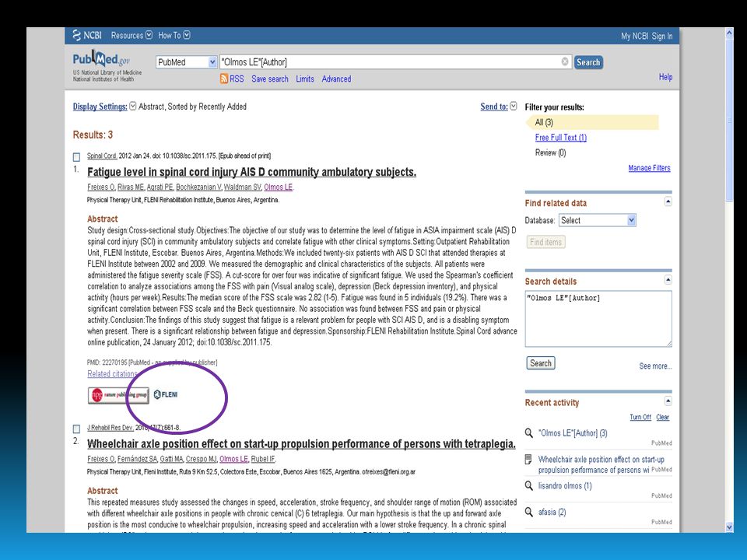The image size is (747, 560).
Task: Click author Rubel IF in result 2
Action: point(263,459)
